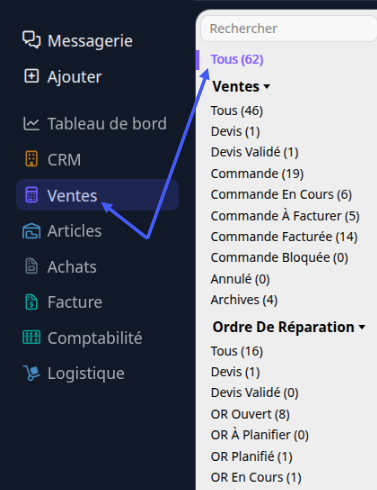Click the CRM building icon
The width and height of the screenshot is (377, 490).
[31, 159]
